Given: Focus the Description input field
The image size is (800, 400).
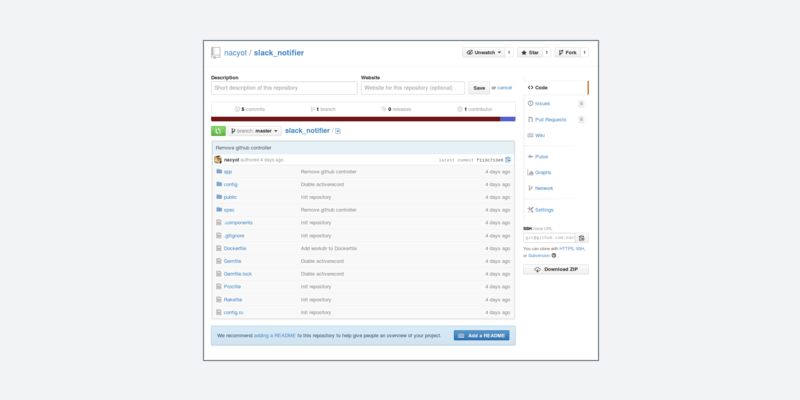Looking at the screenshot, I should coord(284,88).
